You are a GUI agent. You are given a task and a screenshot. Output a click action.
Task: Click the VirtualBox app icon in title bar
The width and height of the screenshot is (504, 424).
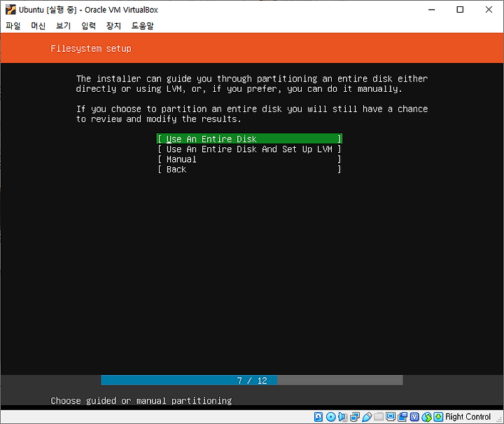coord(10,10)
